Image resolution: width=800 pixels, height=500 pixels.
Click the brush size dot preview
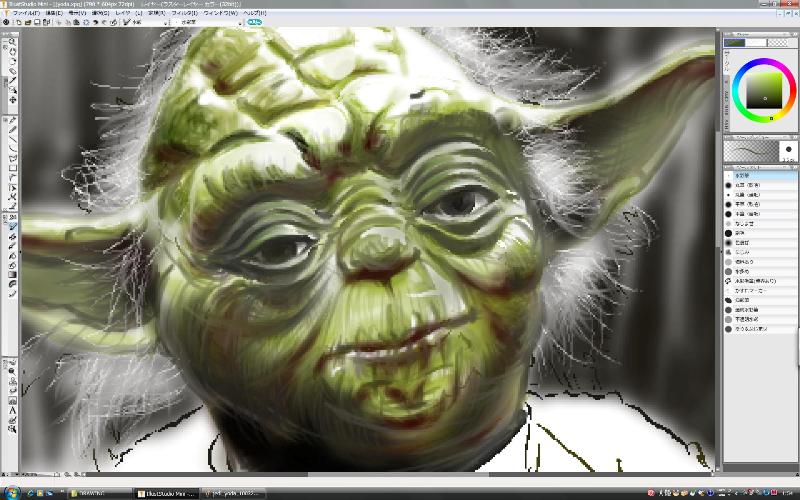point(788,150)
